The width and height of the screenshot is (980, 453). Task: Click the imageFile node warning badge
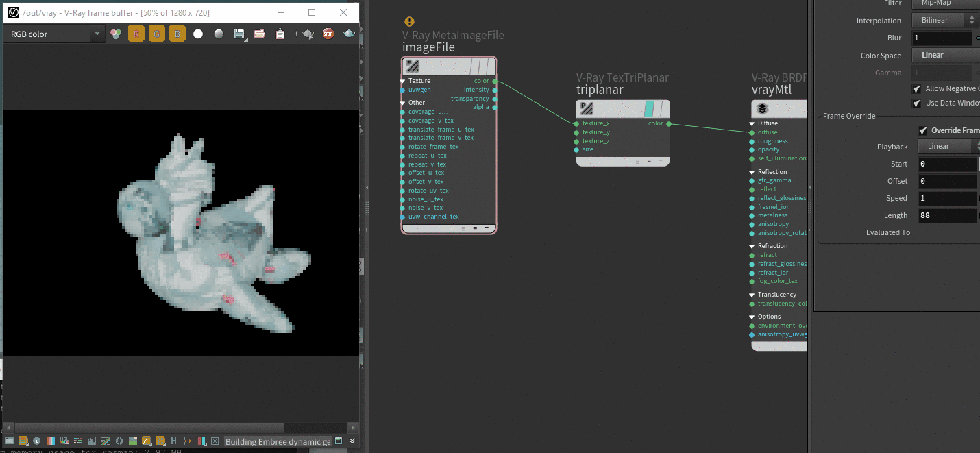[409, 22]
